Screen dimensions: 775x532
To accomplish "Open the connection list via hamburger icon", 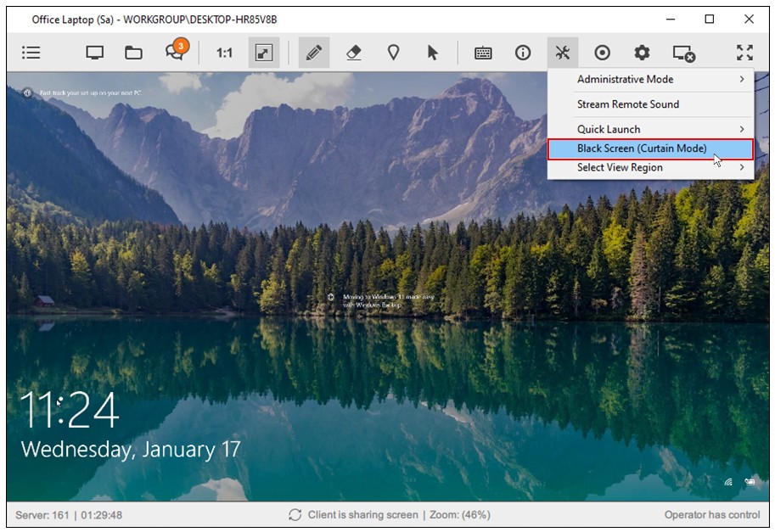I will (31, 53).
